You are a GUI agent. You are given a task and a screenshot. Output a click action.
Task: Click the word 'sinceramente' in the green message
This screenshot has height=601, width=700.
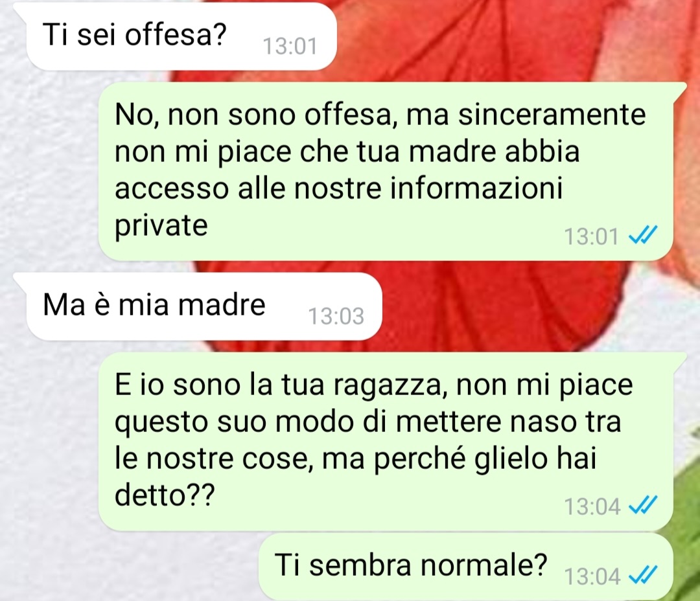[552, 114]
